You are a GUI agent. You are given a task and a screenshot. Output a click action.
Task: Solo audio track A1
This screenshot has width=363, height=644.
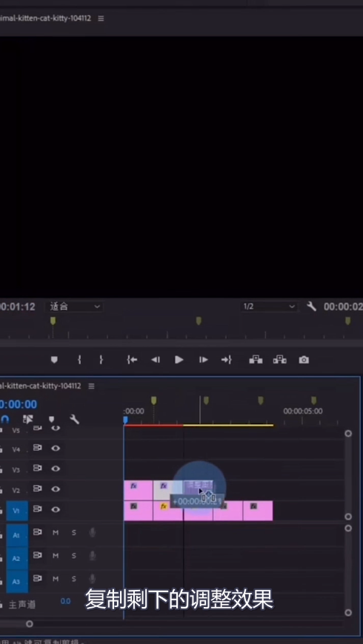[74, 533]
